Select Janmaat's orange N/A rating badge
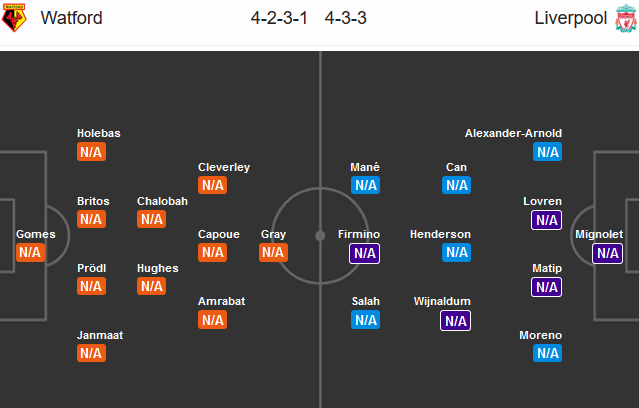 91,353
